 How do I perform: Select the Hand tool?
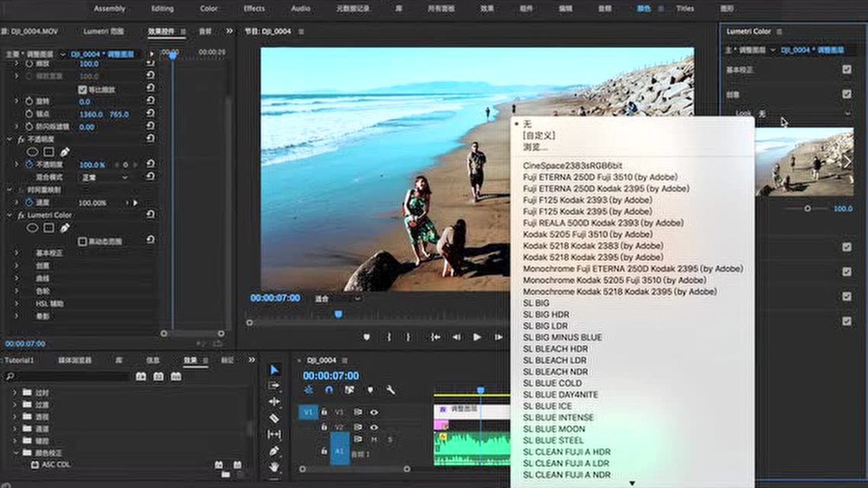274,467
